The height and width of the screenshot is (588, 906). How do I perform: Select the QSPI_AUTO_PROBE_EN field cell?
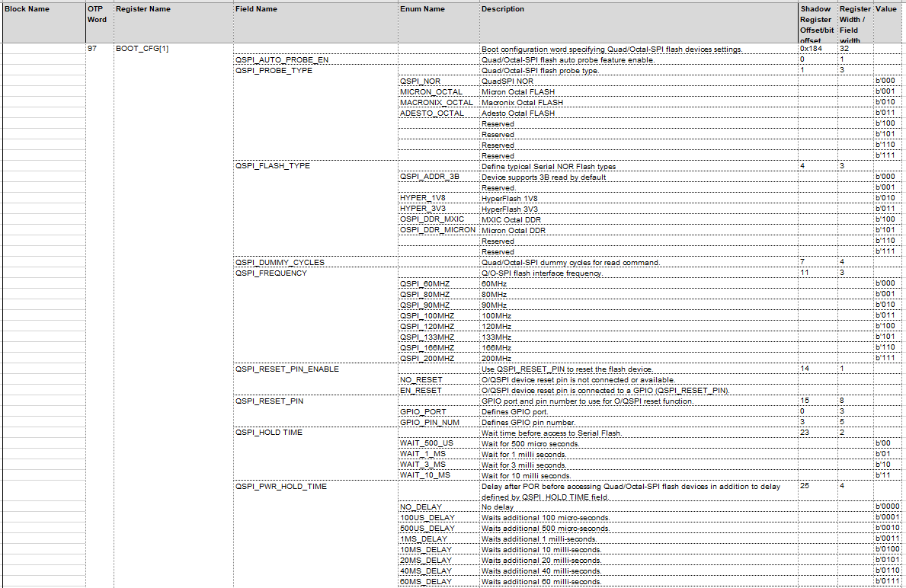coord(315,60)
